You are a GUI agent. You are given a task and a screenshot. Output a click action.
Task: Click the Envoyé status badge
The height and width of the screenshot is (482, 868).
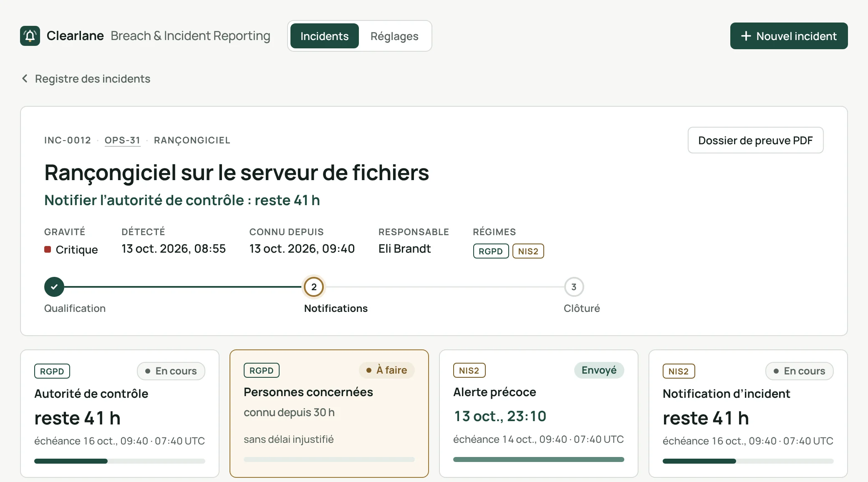(599, 370)
